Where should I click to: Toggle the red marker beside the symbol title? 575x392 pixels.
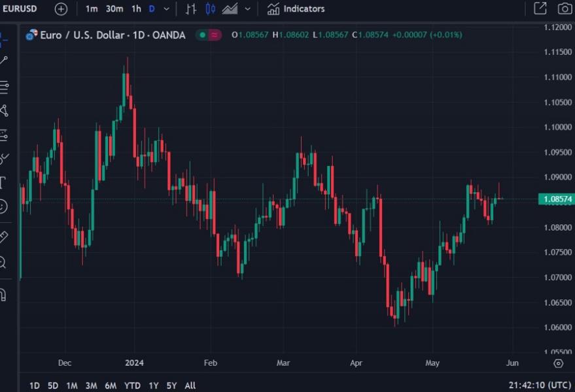213,35
